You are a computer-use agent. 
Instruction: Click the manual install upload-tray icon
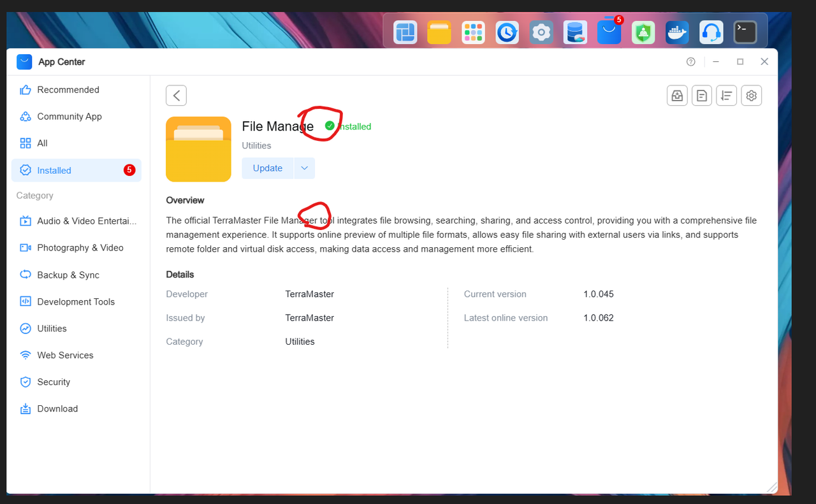[x=677, y=96]
